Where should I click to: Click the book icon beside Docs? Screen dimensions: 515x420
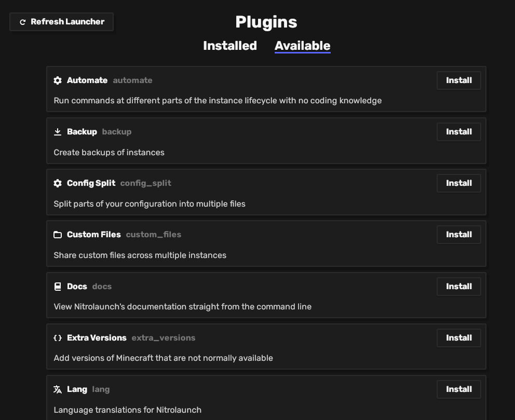[58, 287]
